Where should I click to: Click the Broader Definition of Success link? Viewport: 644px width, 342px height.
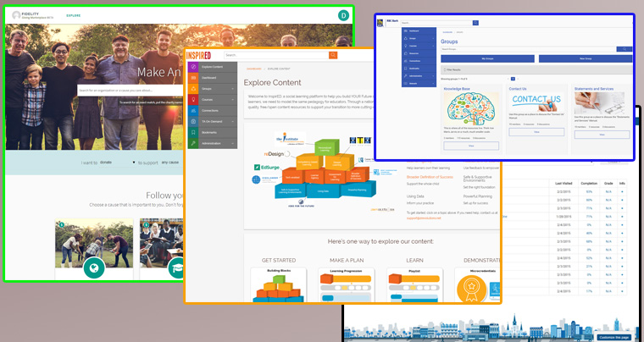click(430, 177)
